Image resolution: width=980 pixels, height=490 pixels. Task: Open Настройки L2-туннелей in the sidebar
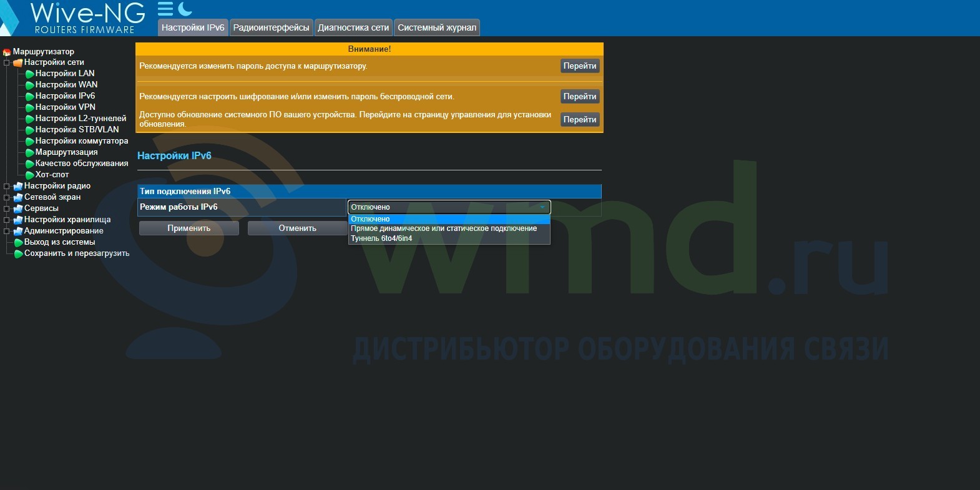pos(81,119)
